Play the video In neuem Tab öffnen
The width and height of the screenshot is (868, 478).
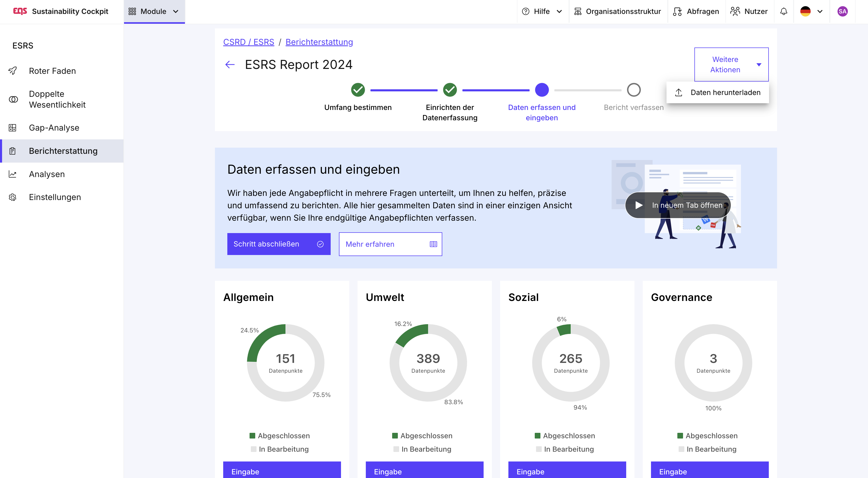(x=678, y=205)
